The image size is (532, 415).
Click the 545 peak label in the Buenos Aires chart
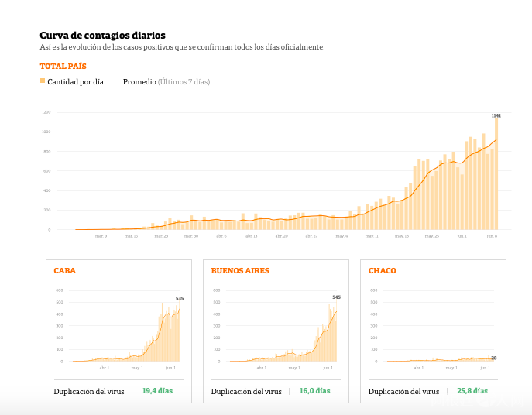336,297
